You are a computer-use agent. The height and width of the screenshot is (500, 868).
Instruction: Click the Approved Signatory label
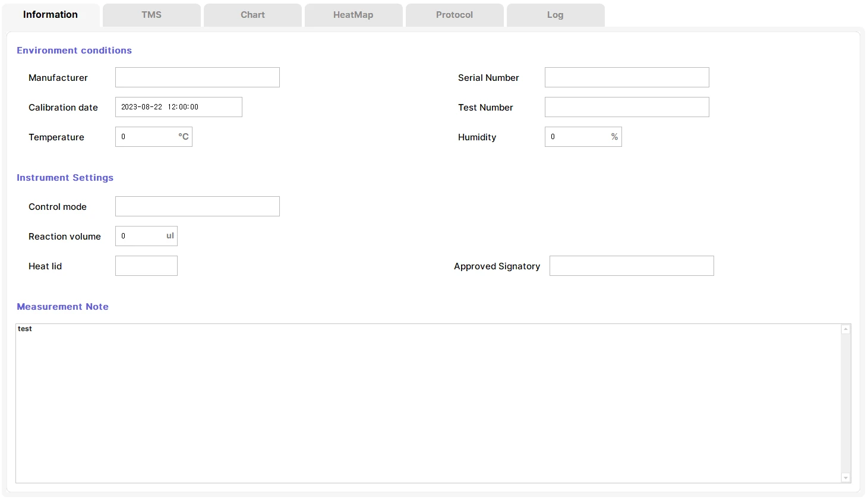click(497, 266)
